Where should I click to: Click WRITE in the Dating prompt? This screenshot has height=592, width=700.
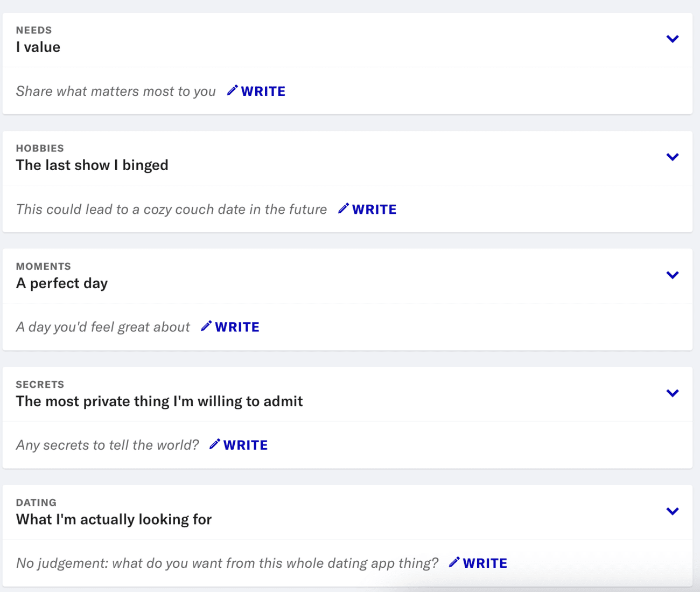tap(485, 562)
